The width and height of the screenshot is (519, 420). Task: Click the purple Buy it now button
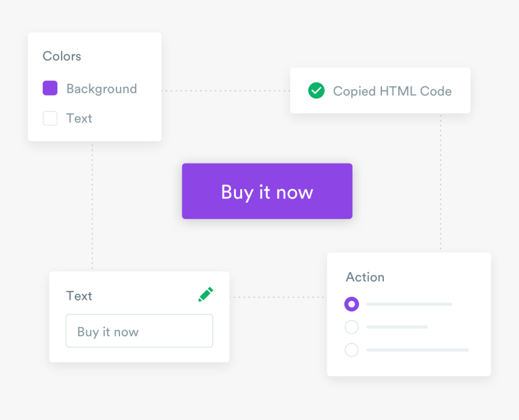[x=267, y=191]
